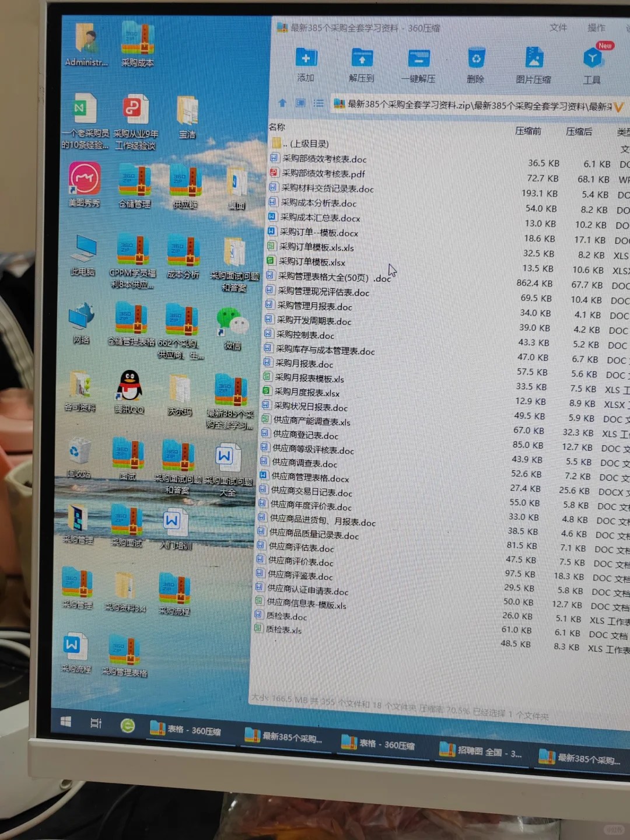Open the Administrator desktop folder icon
630x840 pixels.
pyautogui.click(x=87, y=45)
